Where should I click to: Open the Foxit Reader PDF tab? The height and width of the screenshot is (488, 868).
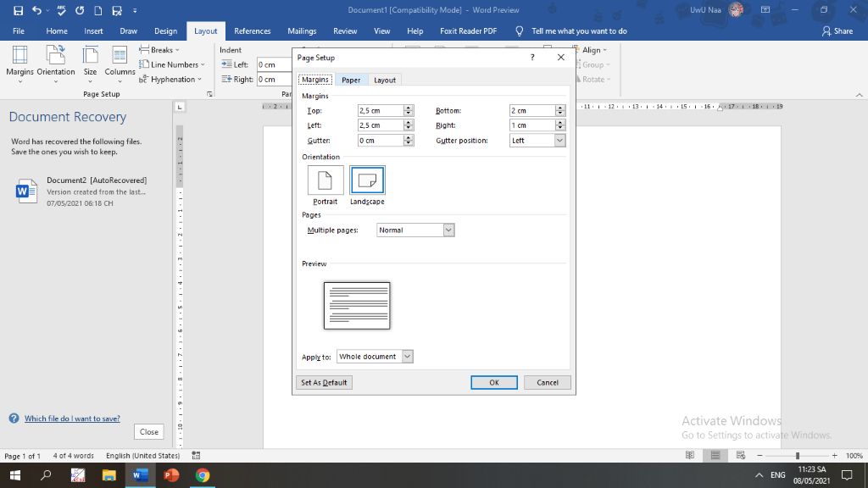pyautogui.click(x=468, y=31)
